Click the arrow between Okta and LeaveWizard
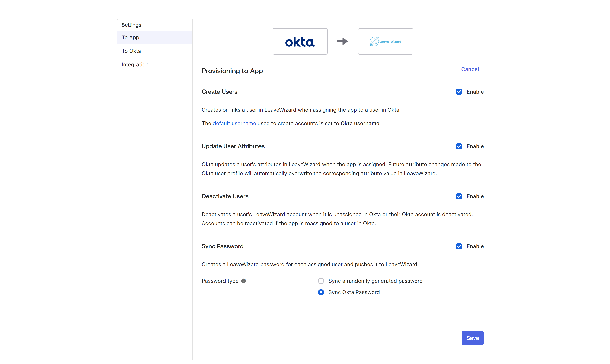Viewport: 610px width, 364px height. (x=342, y=41)
